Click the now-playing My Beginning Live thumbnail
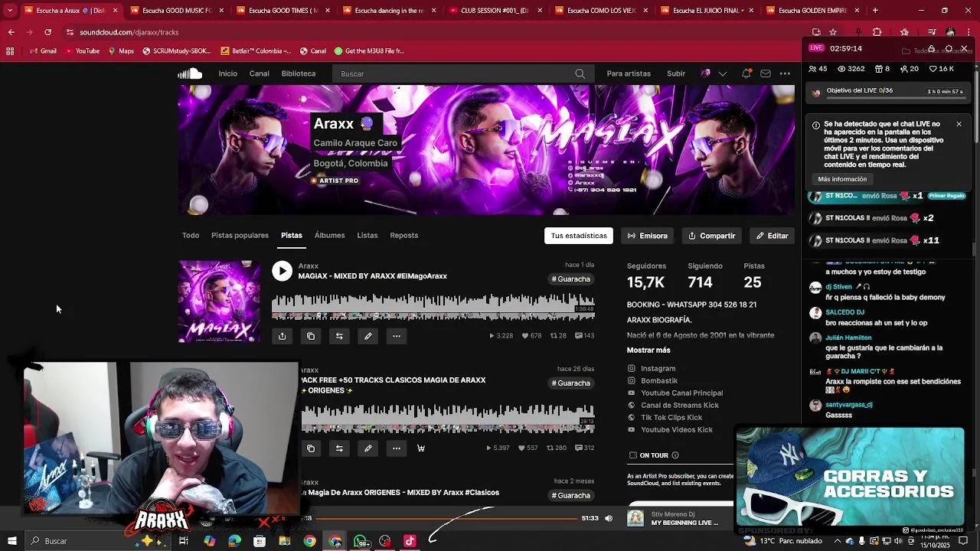Screen dimensions: 980x551 click(635, 518)
